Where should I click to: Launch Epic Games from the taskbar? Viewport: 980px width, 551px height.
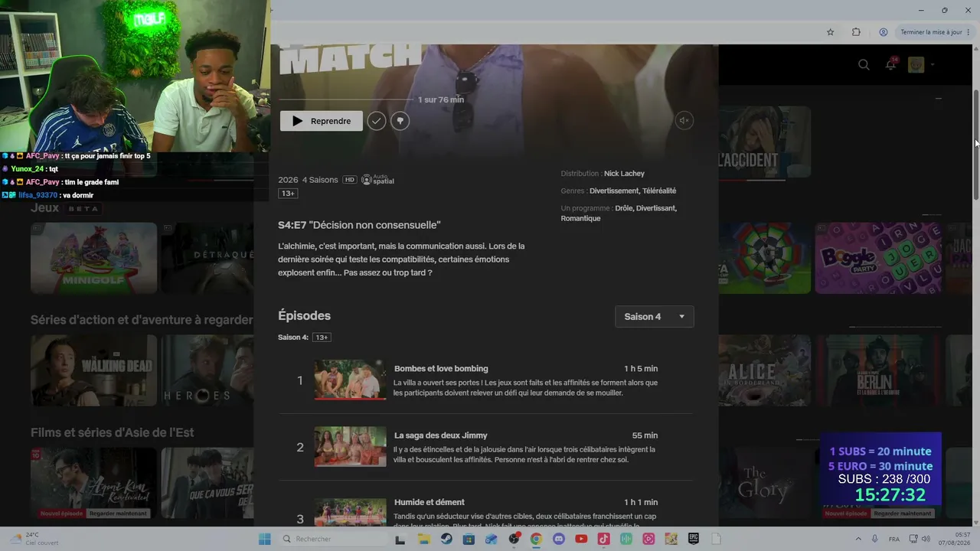694,539
